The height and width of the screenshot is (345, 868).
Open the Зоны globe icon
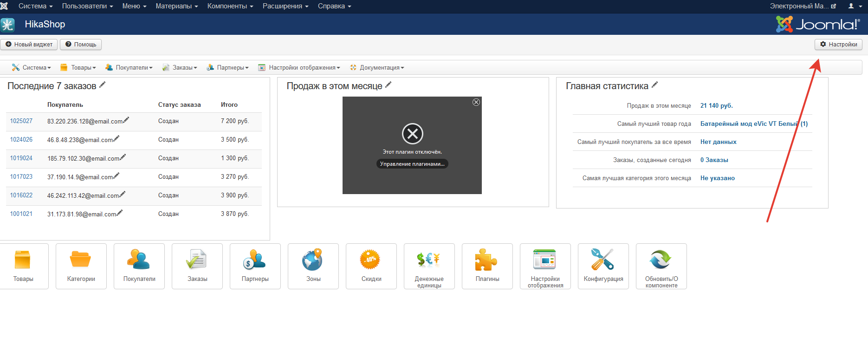tap(313, 266)
